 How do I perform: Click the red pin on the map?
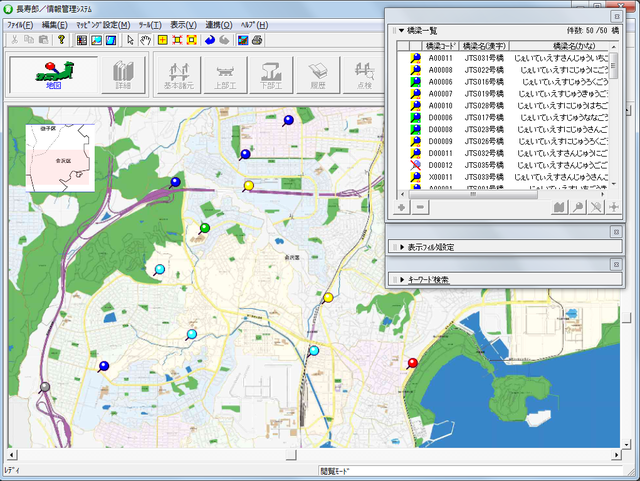pyautogui.click(x=412, y=362)
